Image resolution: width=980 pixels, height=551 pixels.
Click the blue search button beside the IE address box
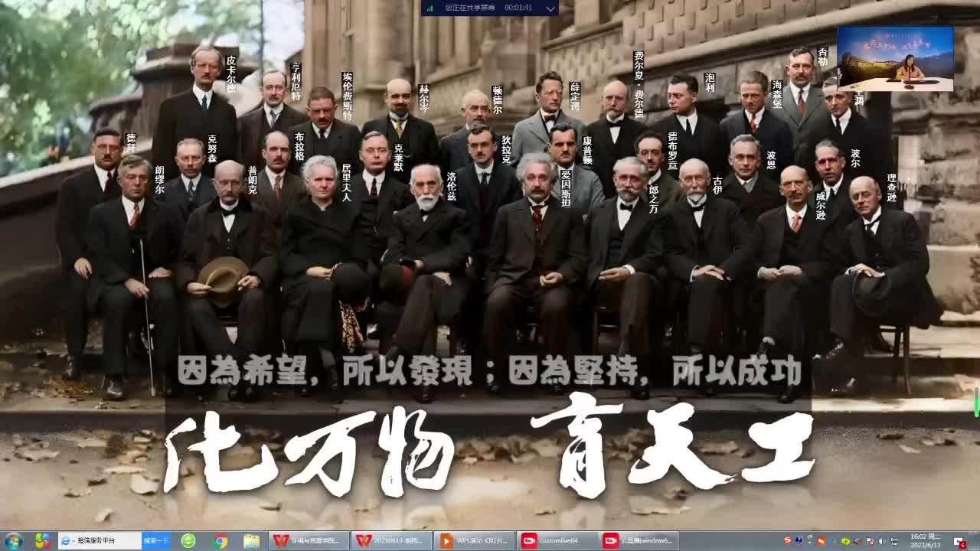pos(156,540)
